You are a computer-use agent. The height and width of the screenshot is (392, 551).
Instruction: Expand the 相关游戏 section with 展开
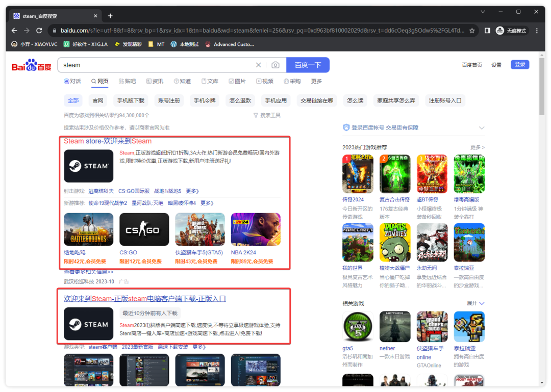coord(475,303)
